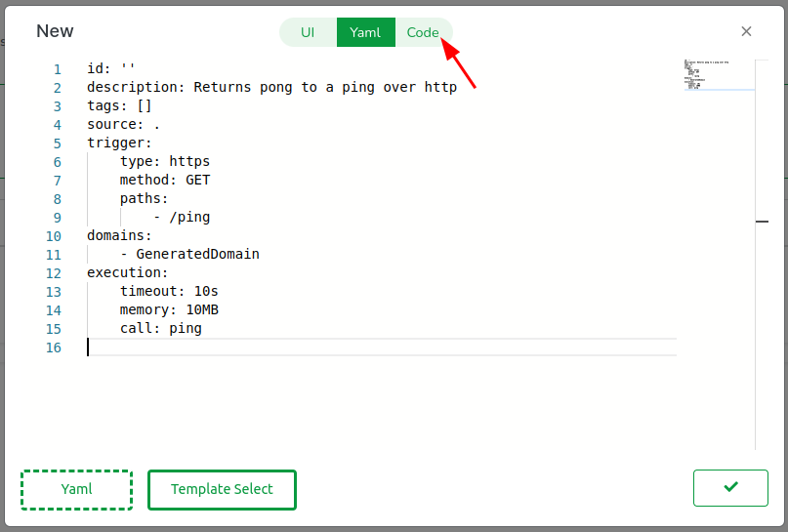Click the dashed Yaml button at bottom
The width and height of the screenshot is (788, 532).
point(76,490)
